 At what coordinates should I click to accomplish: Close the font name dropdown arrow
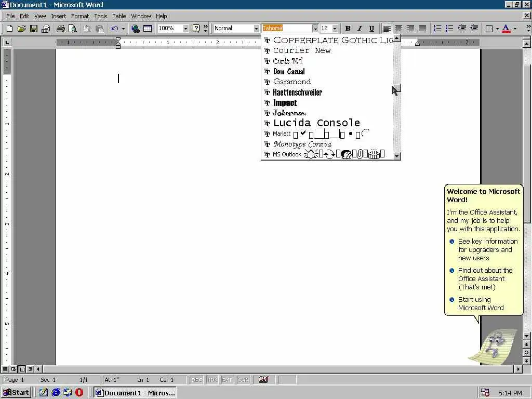coord(315,29)
